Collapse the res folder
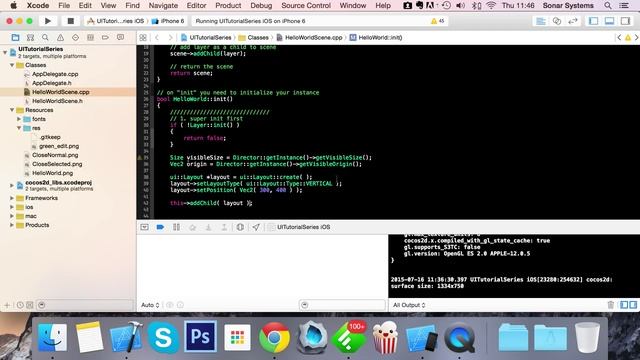 point(19,128)
